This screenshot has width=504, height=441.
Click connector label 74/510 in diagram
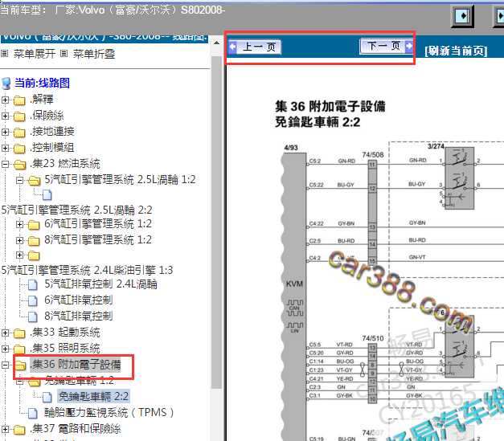coord(373,338)
